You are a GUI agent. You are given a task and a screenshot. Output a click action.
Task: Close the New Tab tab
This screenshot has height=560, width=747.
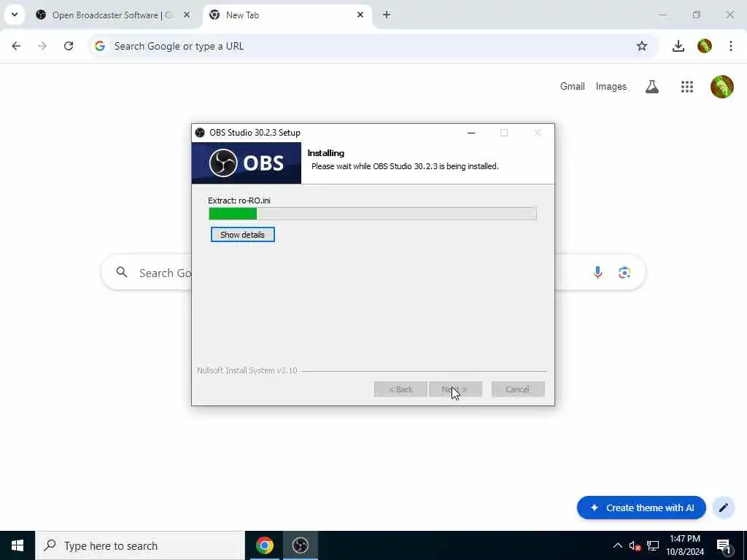click(360, 15)
